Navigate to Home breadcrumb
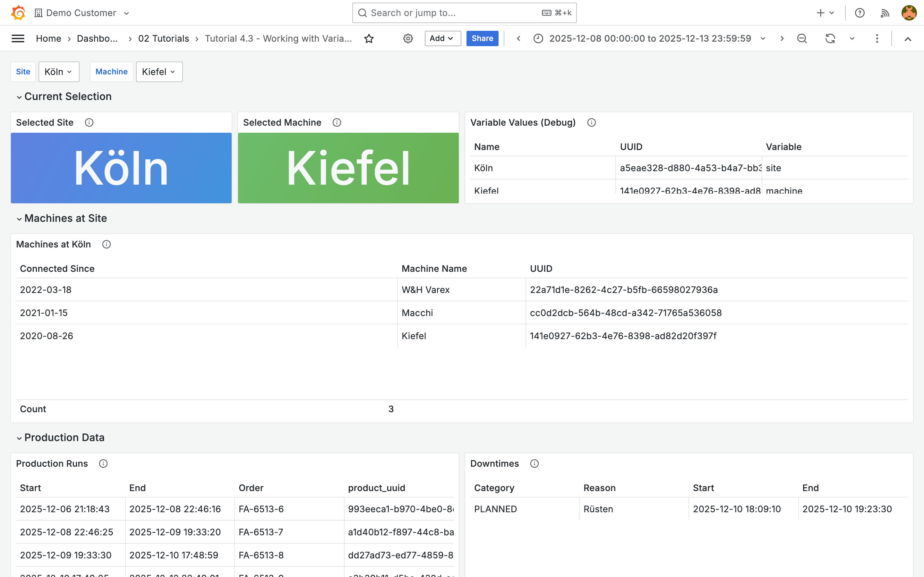 tap(48, 38)
